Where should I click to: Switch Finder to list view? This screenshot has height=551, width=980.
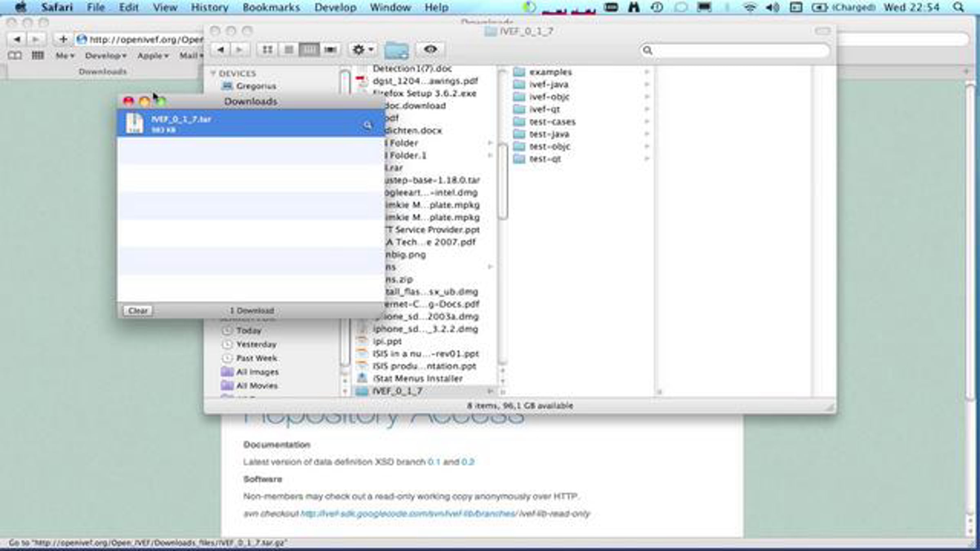click(288, 50)
